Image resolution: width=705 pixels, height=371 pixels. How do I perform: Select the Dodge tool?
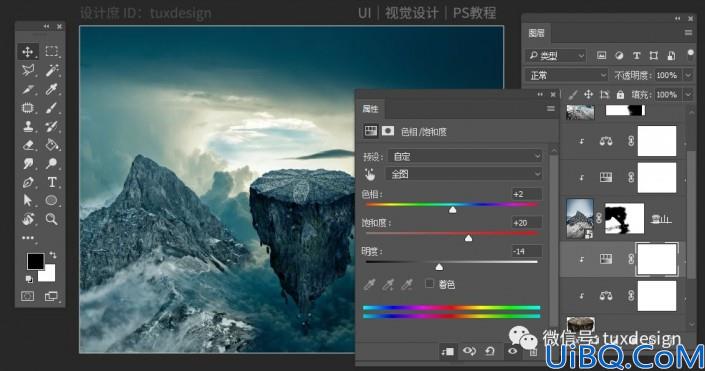point(52,164)
